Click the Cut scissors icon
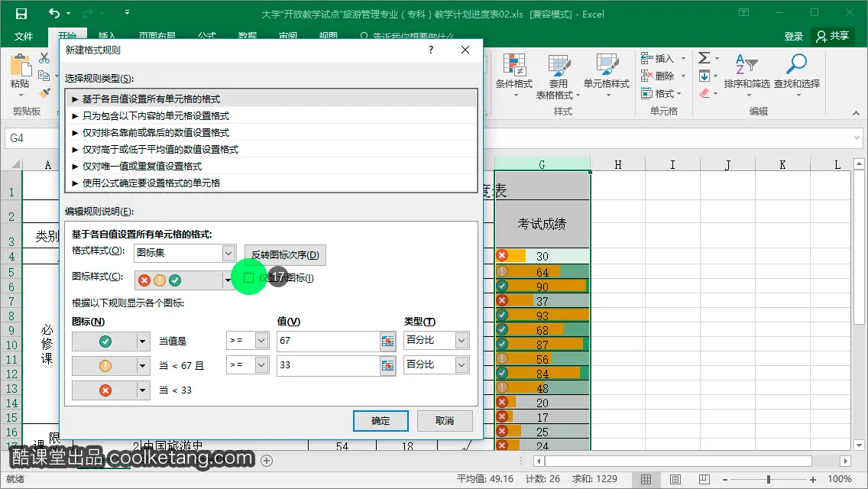 pos(44,58)
